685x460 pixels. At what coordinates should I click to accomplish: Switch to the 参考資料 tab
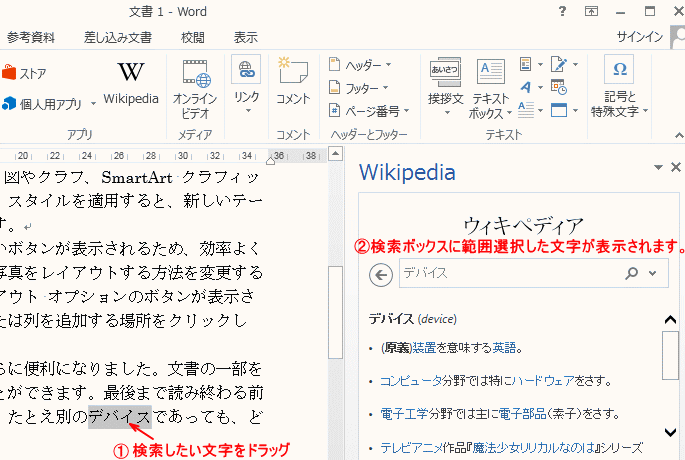[x=31, y=38]
